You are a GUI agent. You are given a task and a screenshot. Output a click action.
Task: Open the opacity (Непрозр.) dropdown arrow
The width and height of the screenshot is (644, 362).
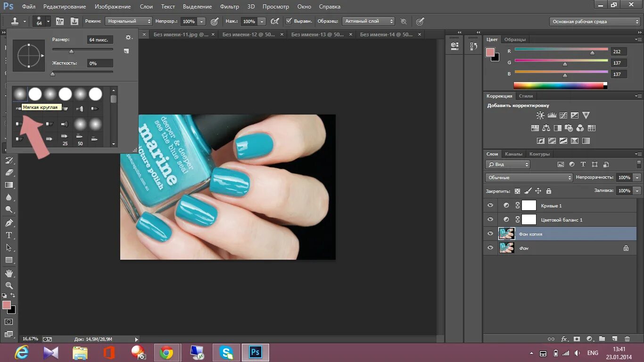202,21
